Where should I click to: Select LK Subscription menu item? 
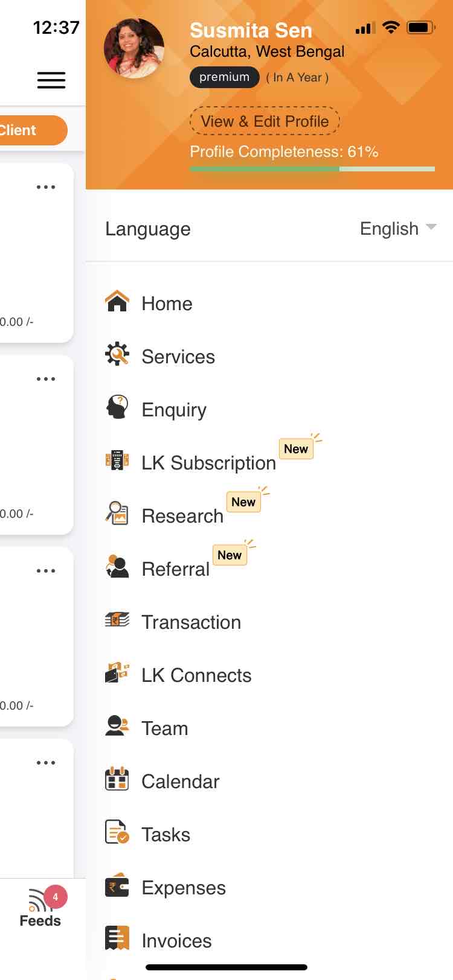208,463
